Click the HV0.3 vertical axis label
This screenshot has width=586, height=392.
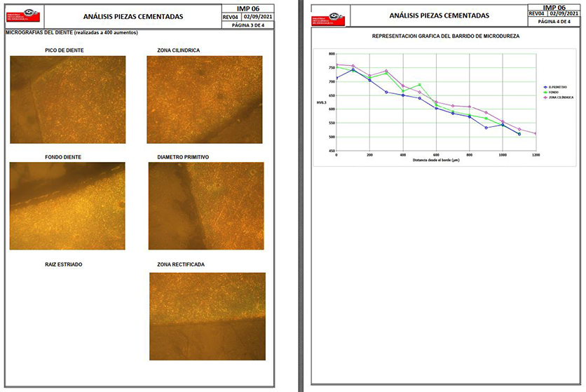[x=321, y=103]
